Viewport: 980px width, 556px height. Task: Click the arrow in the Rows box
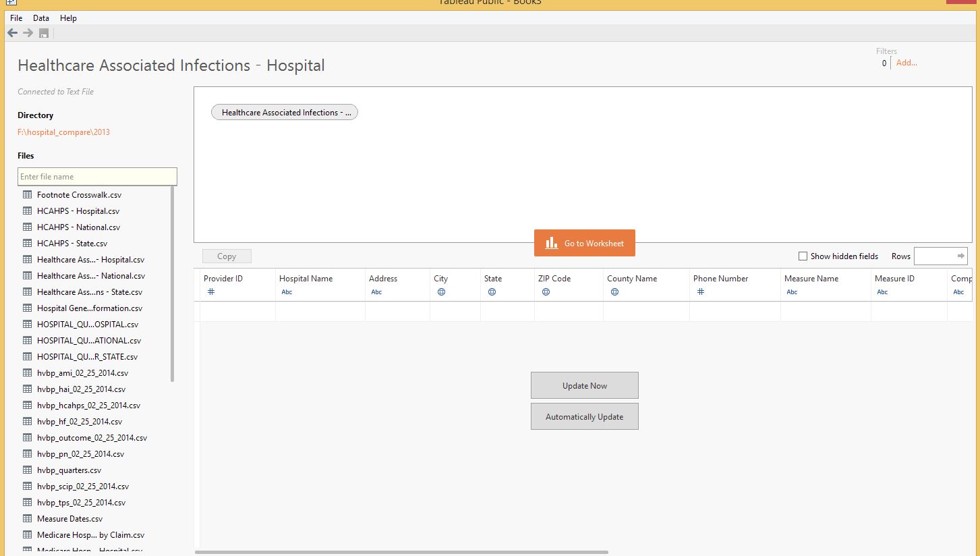point(960,256)
